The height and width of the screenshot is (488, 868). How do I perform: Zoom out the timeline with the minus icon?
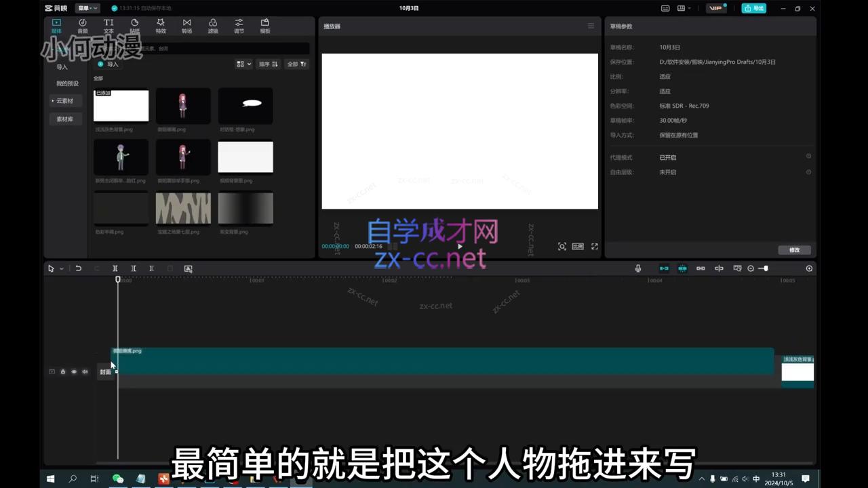click(x=751, y=268)
